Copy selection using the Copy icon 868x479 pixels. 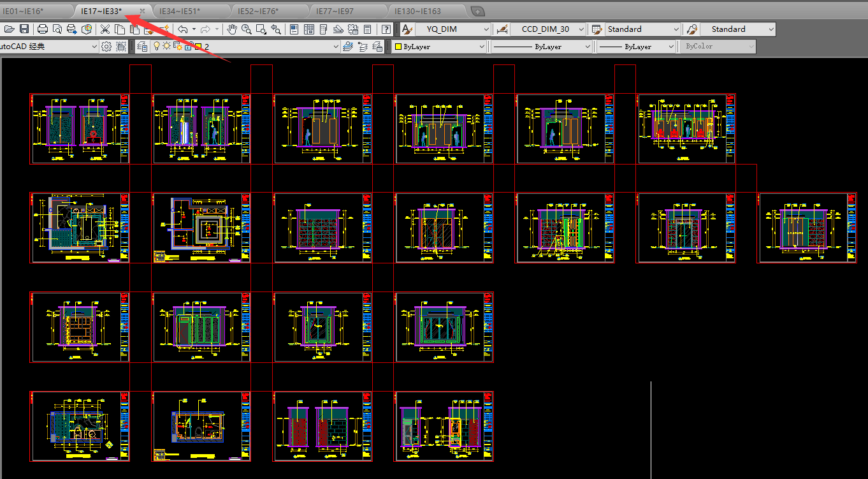pyautogui.click(x=120, y=29)
